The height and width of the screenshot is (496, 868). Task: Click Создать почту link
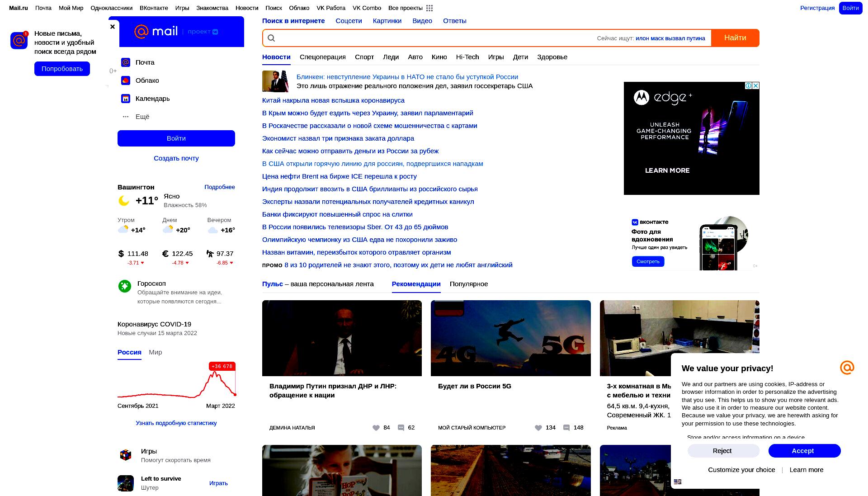click(x=176, y=158)
